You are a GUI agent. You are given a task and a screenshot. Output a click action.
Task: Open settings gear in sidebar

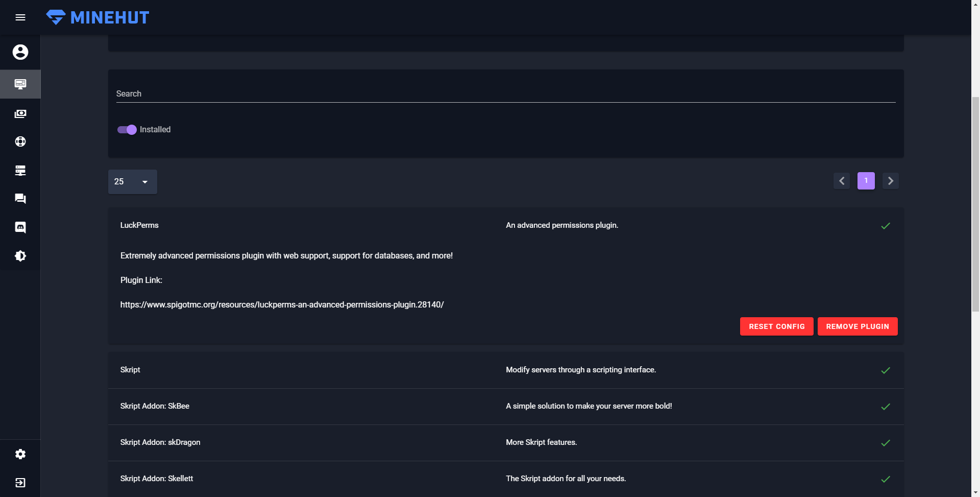pos(20,454)
